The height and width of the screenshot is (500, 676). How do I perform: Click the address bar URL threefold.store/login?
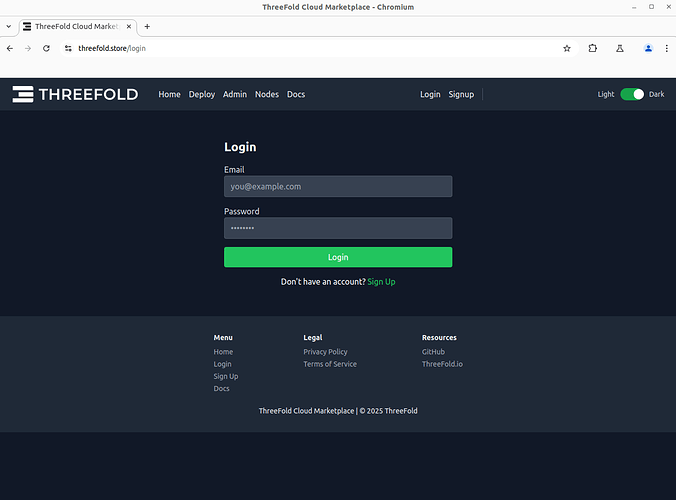click(112, 48)
